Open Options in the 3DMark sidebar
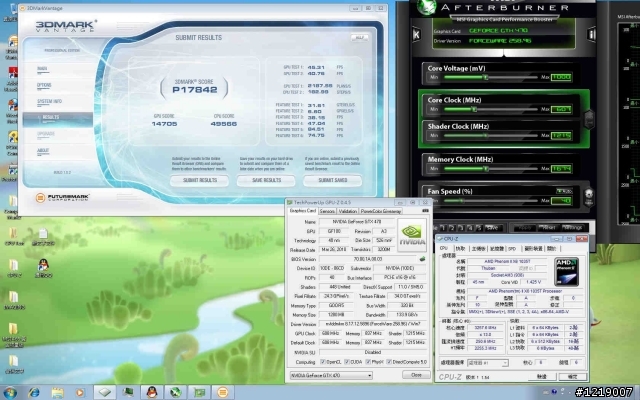This screenshot has width=640, height=400. click(44, 85)
